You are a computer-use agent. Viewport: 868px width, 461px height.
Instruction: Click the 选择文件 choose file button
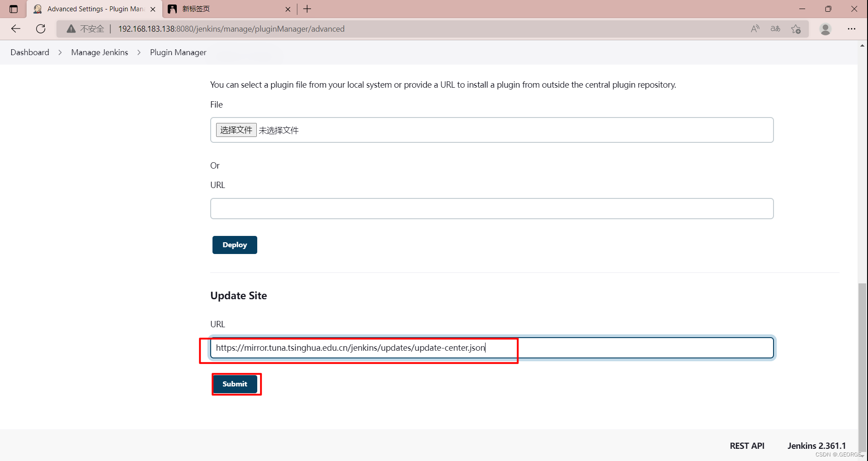click(x=236, y=130)
